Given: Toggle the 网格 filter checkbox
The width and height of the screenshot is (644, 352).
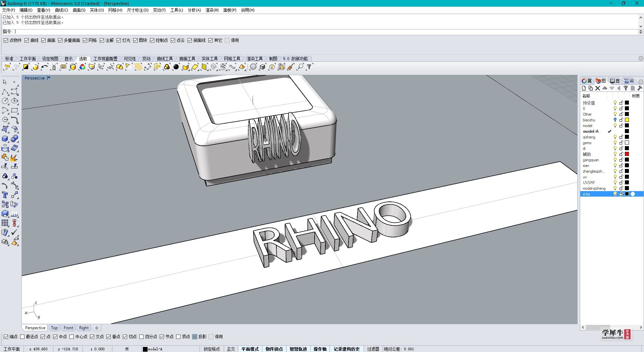Looking at the screenshot, I should (85, 40).
